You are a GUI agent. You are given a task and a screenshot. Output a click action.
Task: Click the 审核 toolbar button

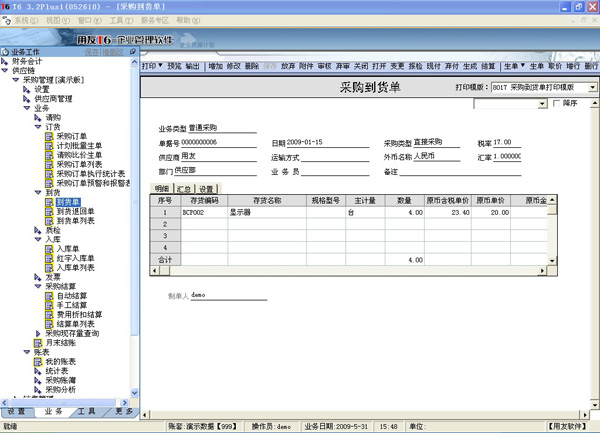[324, 66]
